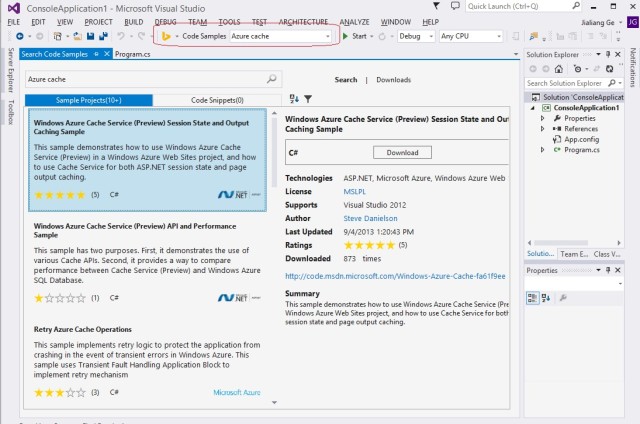
Task: Open the FILE menu
Action: pyautogui.click(x=13, y=22)
